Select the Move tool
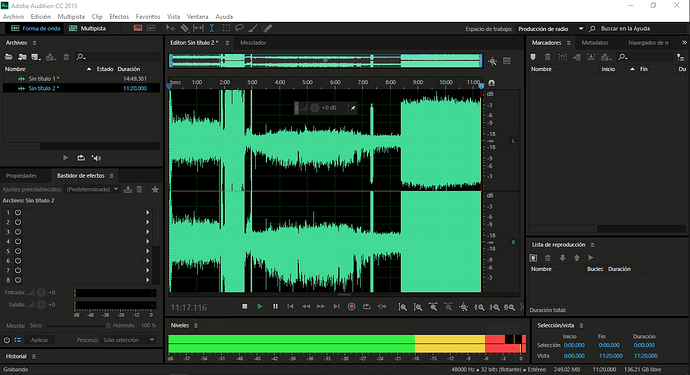Image resolution: width=690 pixels, height=375 pixels. pyautogui.click(x=170, y=28)
